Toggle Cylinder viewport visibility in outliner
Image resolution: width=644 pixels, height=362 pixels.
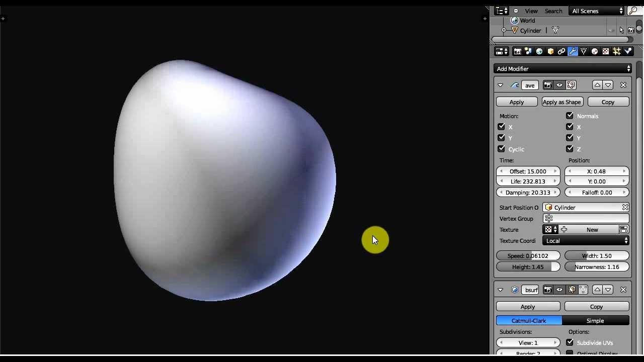point(612,31)
